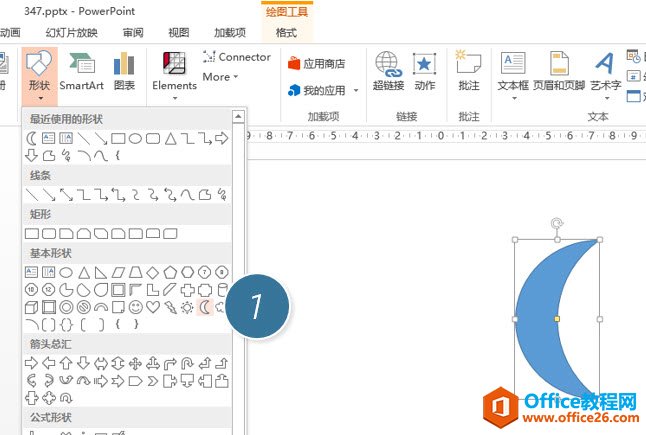Pick the Smiley Face shape
Screen dimensions: 646x435
click(x=136, y=307)
